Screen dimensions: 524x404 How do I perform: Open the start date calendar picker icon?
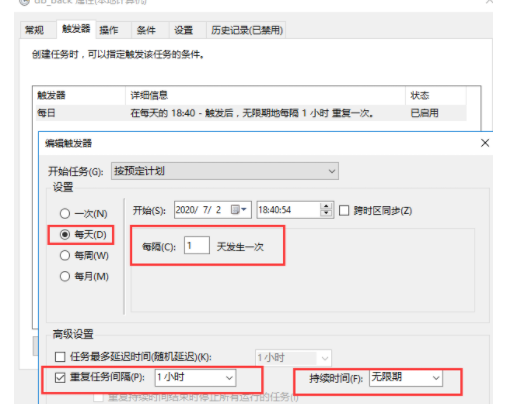click(238, 210)
